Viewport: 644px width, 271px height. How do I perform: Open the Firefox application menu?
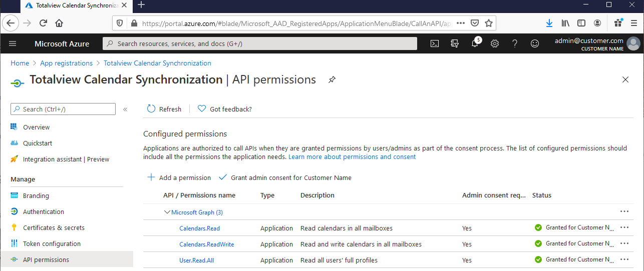coord(633,23)
